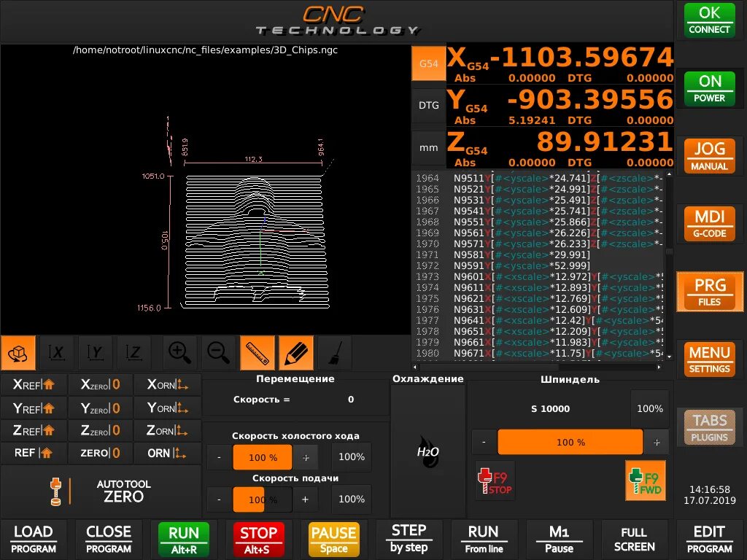Click the G-code list horizontal scrollbar
Viewport: 747px width, 560px height.
538,367
